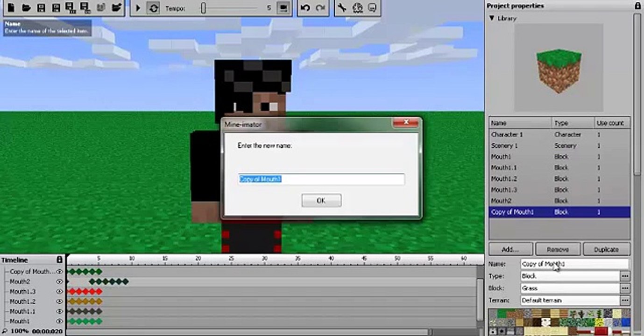Click the last keyframe on the Mouth2 track
This screenshot has width=644, height=336.
click(125, 281)
